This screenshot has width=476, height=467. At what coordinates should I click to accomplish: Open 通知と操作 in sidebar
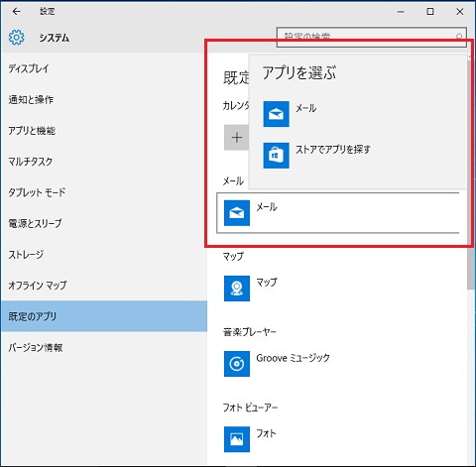pyautogui.click(x=104, y=99)
